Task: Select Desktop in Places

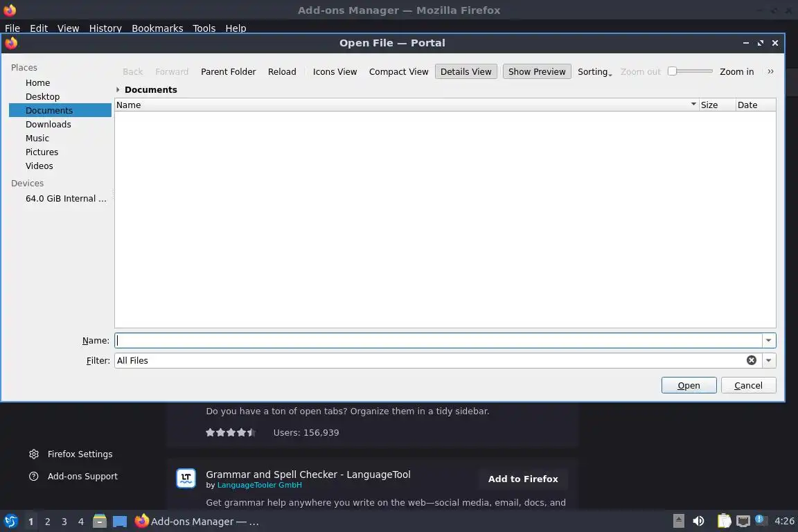Action: tap(60, 96)
